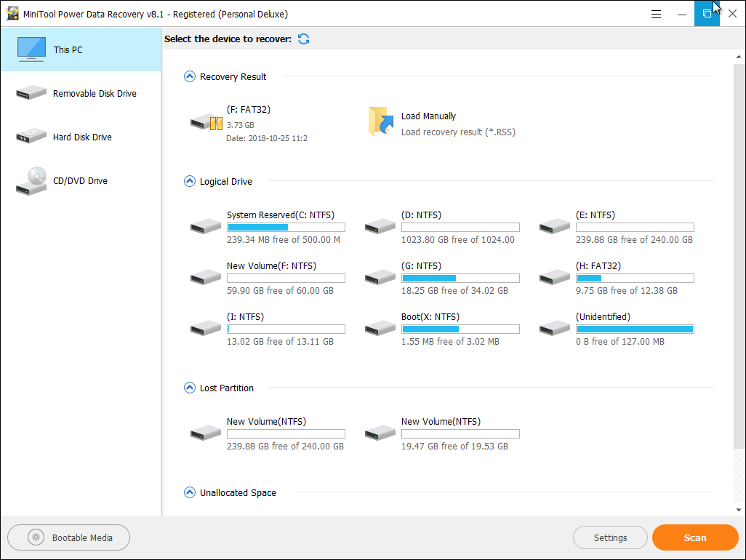Click 9.75 GB free of 12.38 GB text
This screenshot has width=746, height=560.
(x=627, y=291)
